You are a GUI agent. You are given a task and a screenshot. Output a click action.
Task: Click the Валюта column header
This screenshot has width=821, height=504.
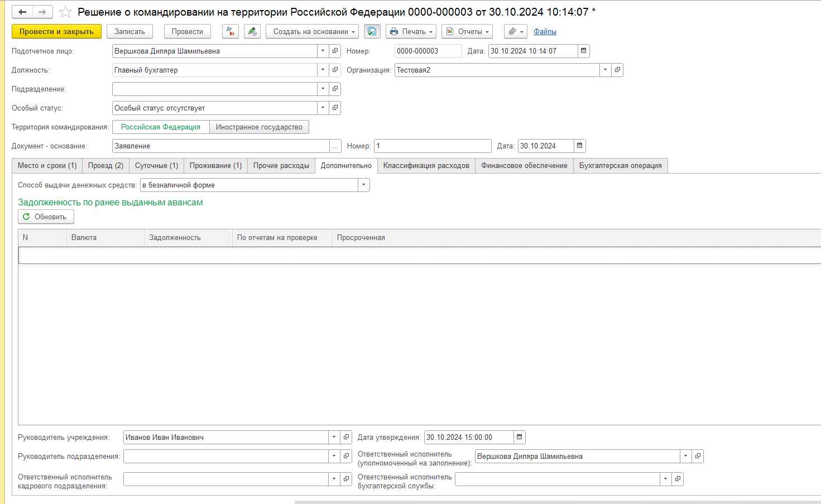(105, 237)
